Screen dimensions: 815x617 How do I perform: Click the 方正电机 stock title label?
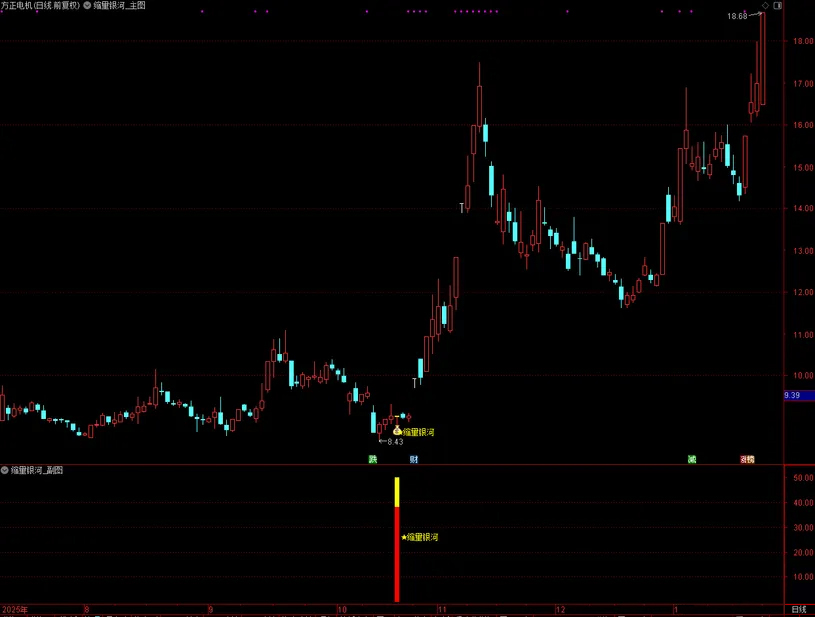(x=16, y=5)
